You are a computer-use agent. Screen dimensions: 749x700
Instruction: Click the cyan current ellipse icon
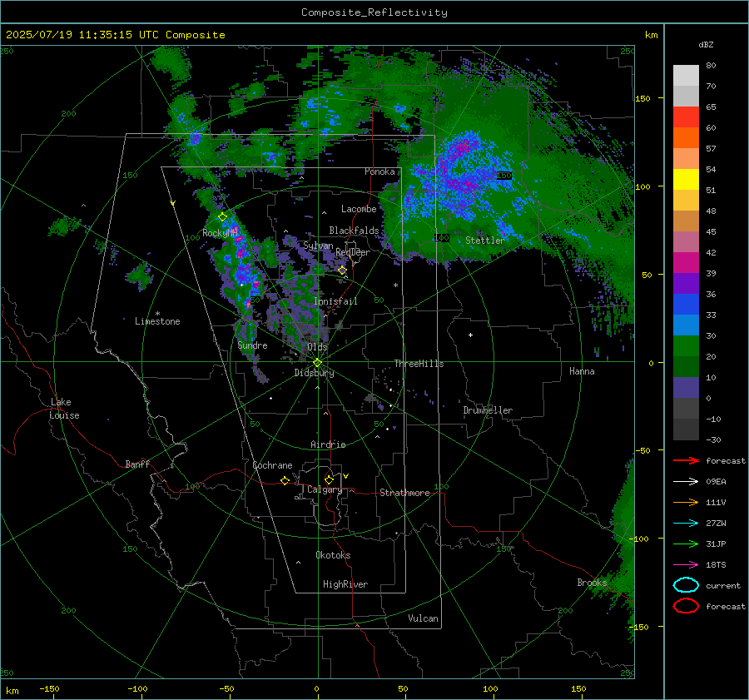point(686,585)
